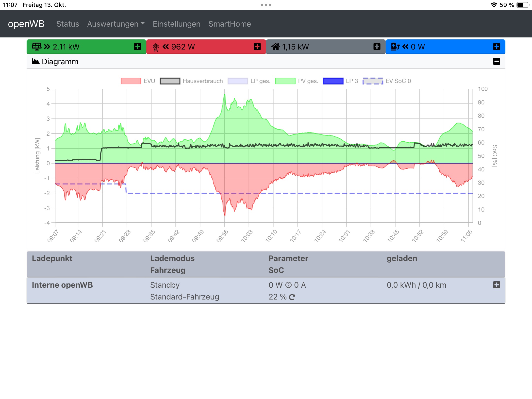This screenshot has width=532, height=399.
Task: Click the power pylon grid icon
Action: 156,47
